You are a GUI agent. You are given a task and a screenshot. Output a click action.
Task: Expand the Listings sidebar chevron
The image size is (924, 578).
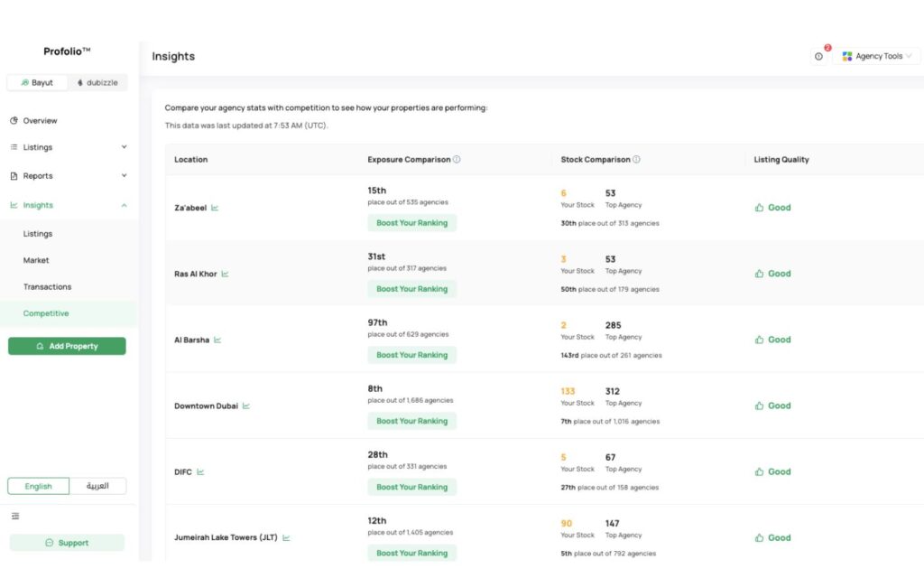(x=124, y=147)
